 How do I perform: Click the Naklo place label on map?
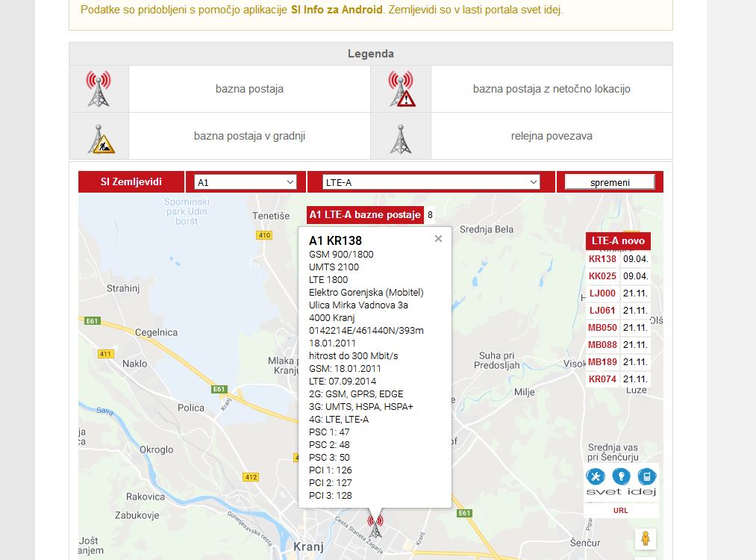point(135,364)
